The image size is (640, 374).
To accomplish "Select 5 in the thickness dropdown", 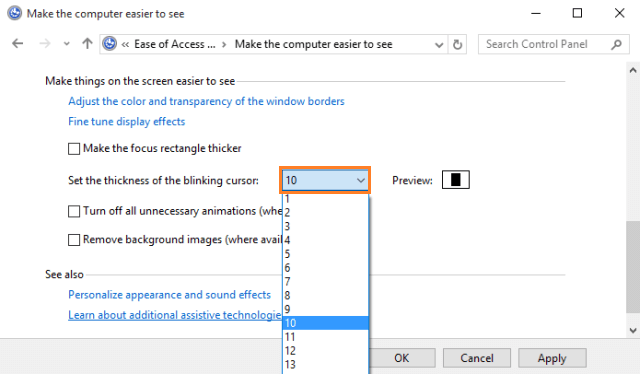I will (x=325, y=254).
